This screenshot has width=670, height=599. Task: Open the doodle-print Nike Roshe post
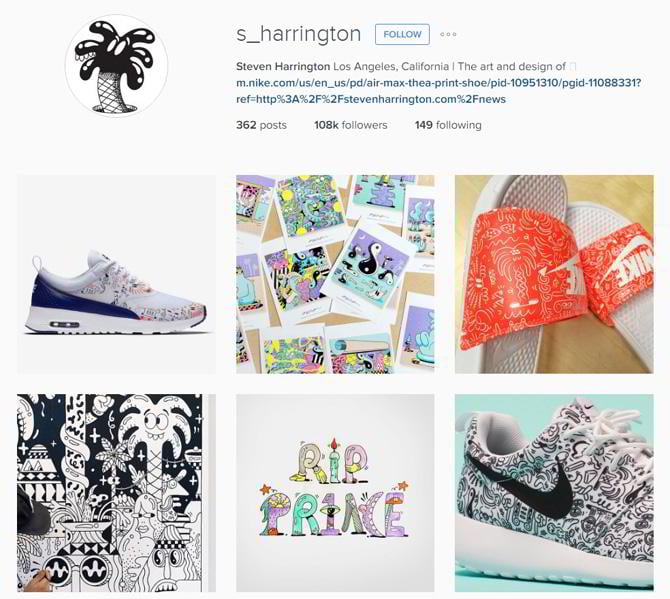pos(554,493)
